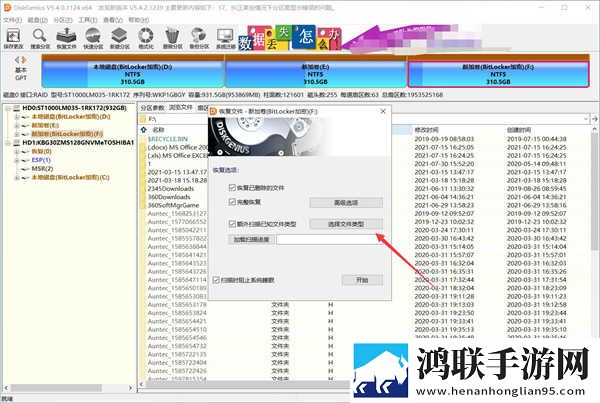Select the Format partition toolbar icon
600x403 pixels.
click(146, 38)
